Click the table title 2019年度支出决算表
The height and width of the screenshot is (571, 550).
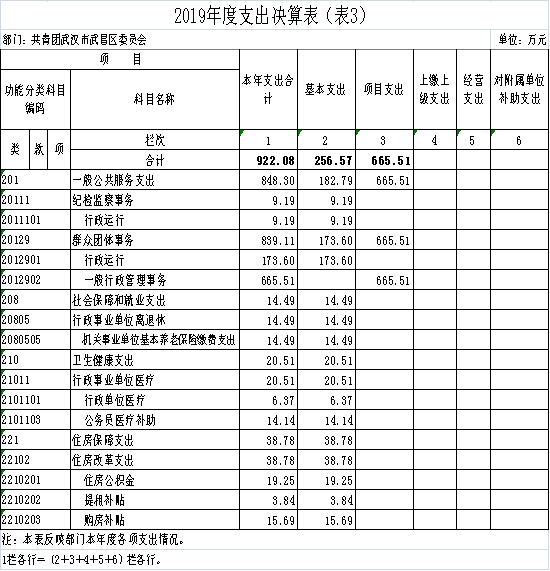click(270, 16)
